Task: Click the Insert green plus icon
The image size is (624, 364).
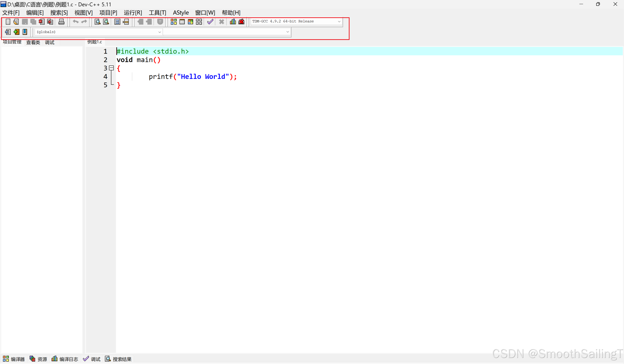Action: coord(16,32)
